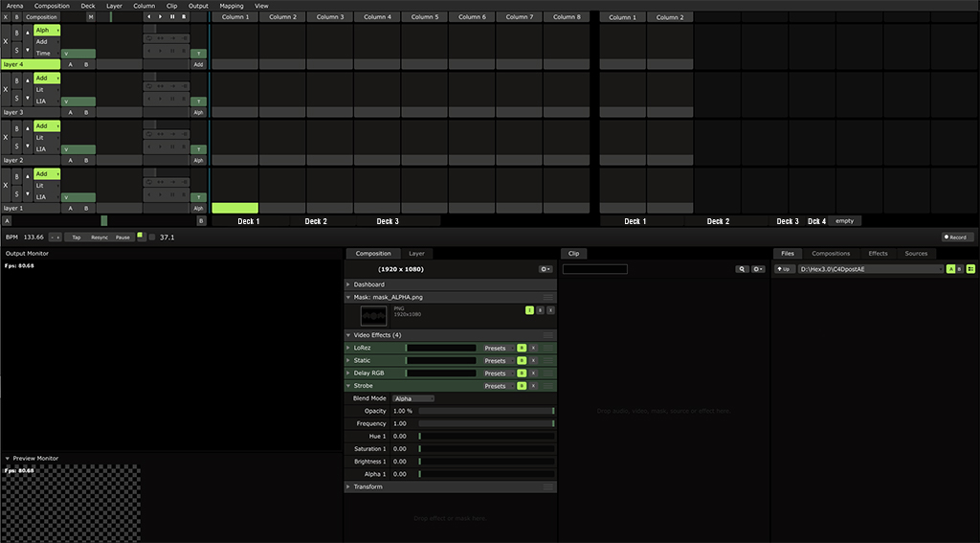Bypass layer 4 with its B toggle
The width and height of the screenshot is (980, 543).
click(x=17, y=34)
